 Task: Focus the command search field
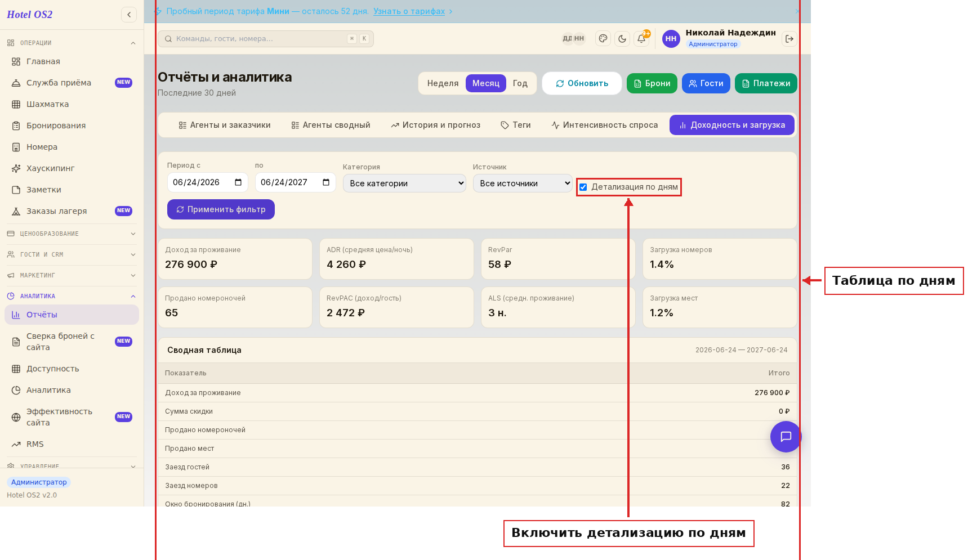266,39
